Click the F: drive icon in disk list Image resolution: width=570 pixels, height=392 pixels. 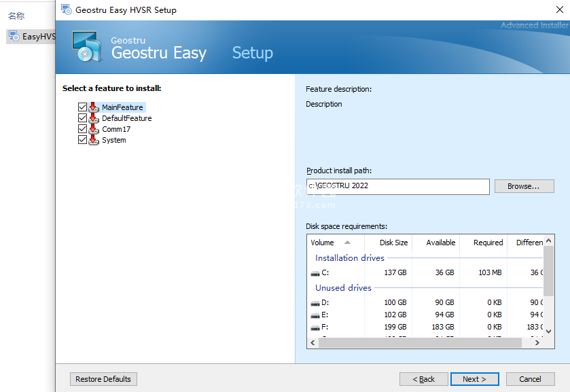pos(315,327)
